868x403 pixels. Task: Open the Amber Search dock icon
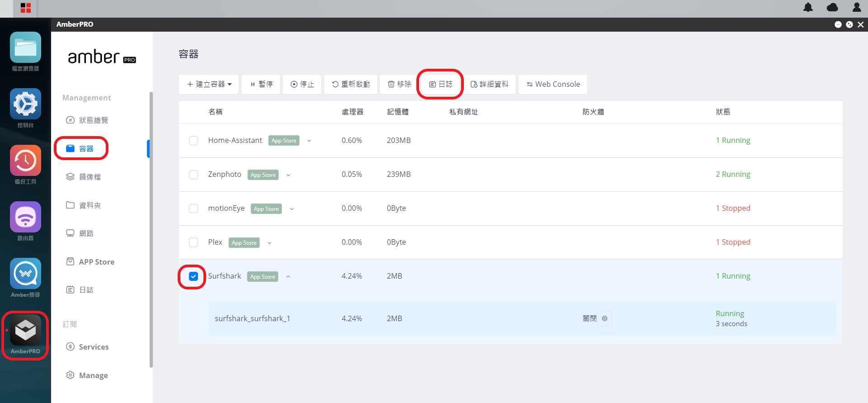25,278
